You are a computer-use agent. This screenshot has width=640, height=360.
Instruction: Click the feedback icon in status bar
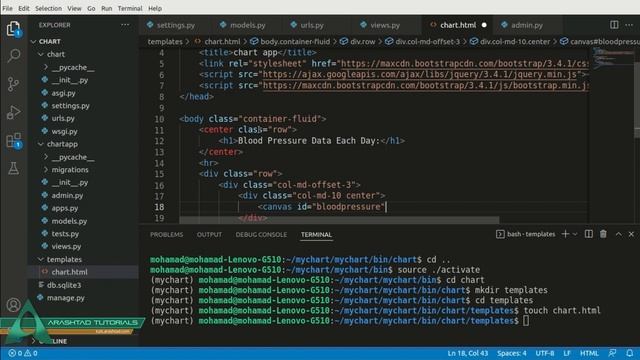pos(612,353)
